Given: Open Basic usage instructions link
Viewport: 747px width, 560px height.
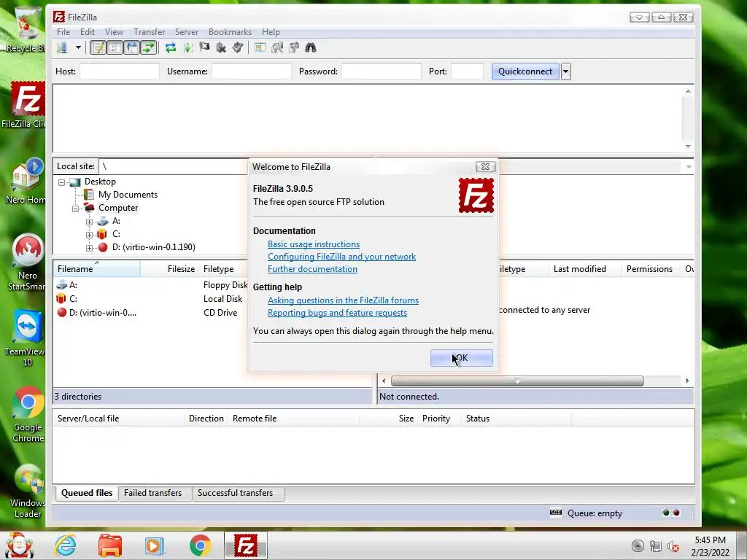Looking at the screenshot, I should click(314, 244).
